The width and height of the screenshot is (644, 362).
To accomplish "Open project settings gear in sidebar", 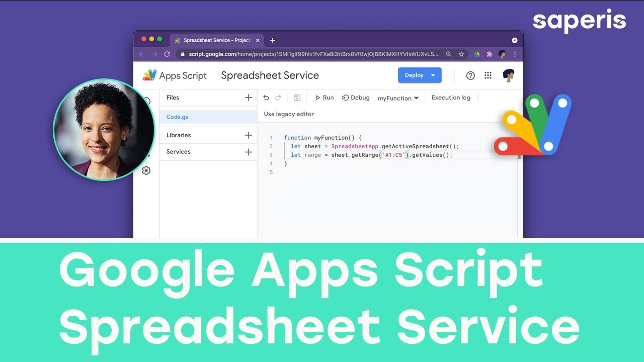I will [146, 170].
